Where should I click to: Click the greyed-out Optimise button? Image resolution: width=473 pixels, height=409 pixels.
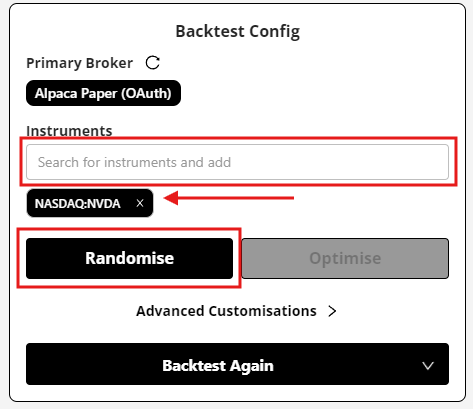[345, 258]
